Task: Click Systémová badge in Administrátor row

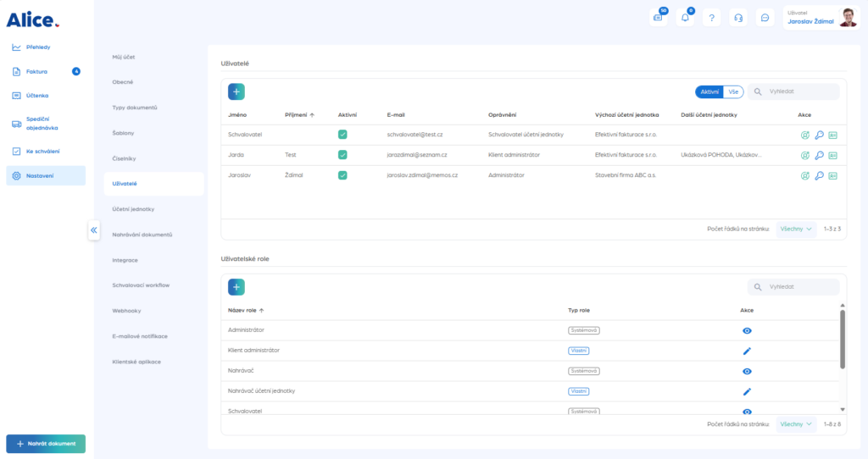Action: pos(583,331)
